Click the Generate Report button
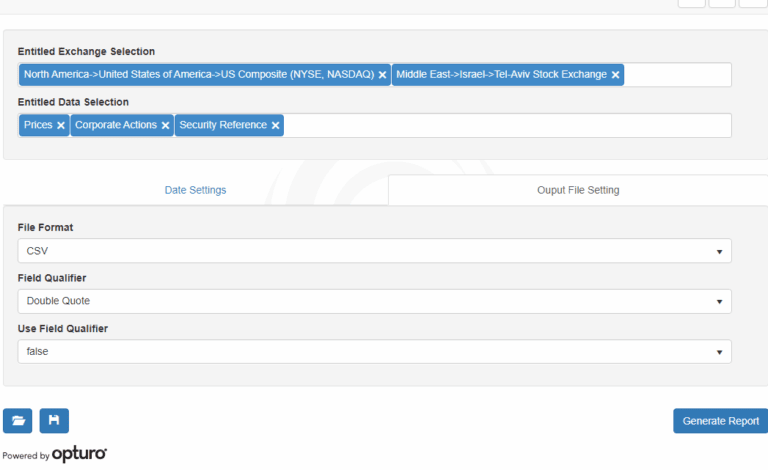768x470 pixels. pyautogui.click(x=720, y=421)
